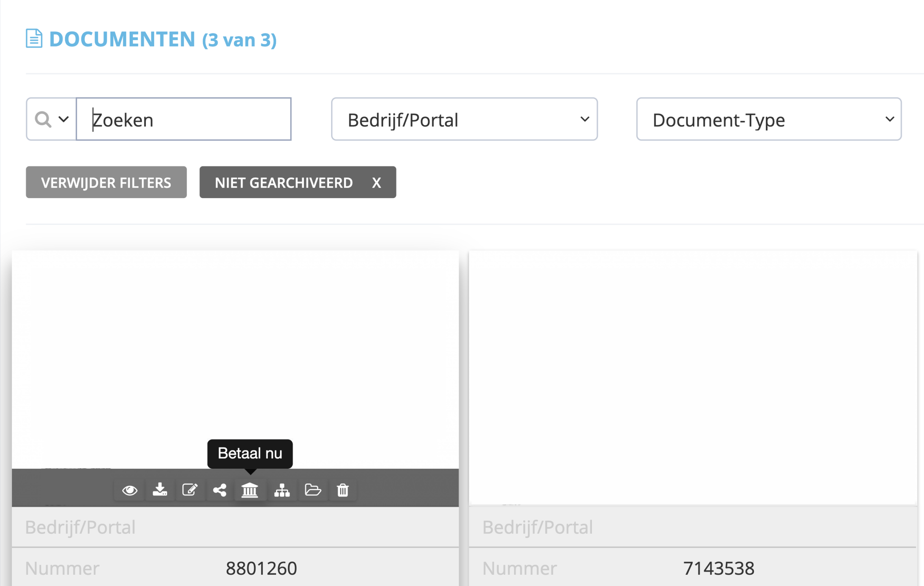Viewport: 924px width, 586px height.
Task: Click the magnifier search options dropdown
Action: 51,119
